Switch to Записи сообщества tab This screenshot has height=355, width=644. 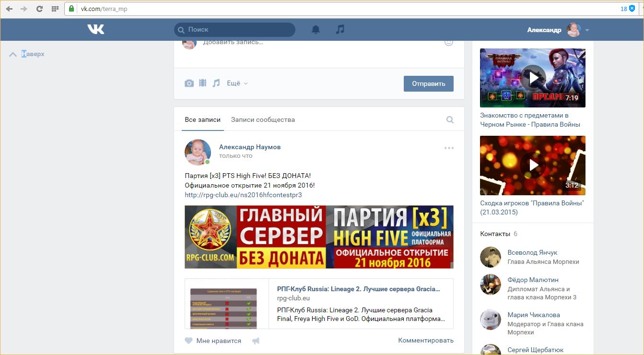263,120
